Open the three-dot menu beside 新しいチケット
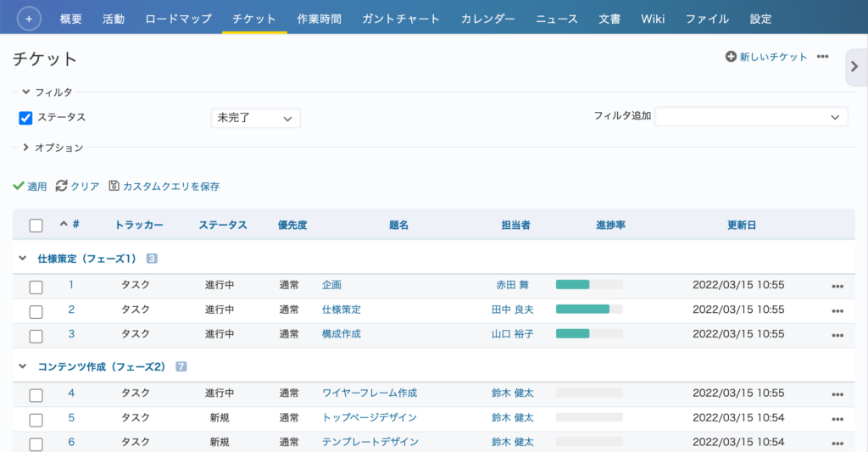The height and width of the screenshot is (452, 868). click(822, 57)
